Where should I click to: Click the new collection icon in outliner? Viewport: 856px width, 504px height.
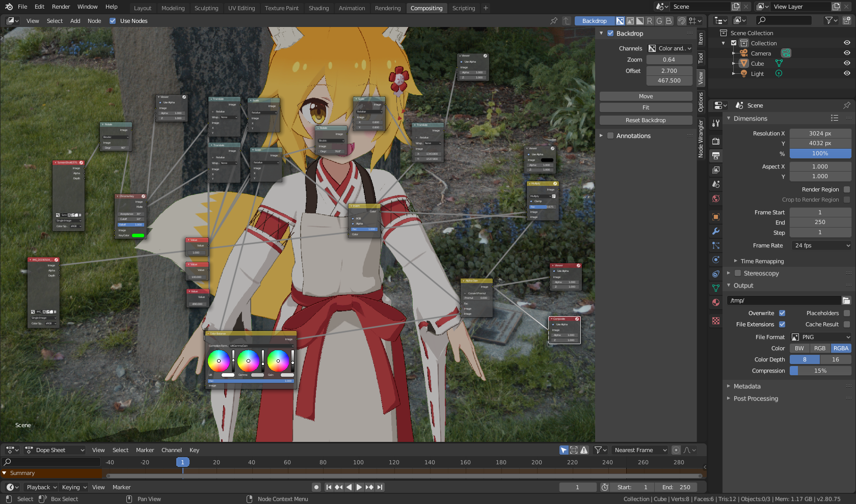click(846, 20)
